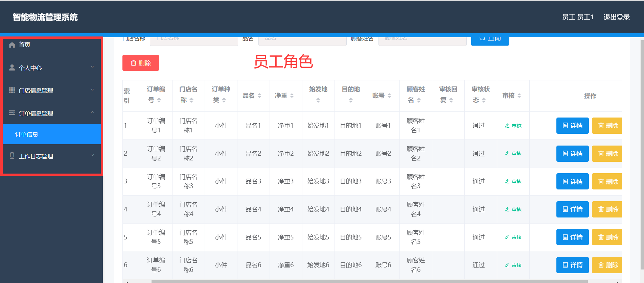Screen dimensions: 644x283
Task: Open 详情 for order row 3
Action: [573, 181]
